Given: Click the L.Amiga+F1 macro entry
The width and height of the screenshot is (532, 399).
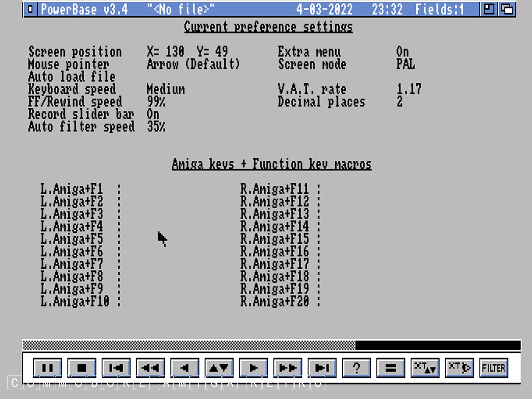Looking at the screenshot, I should click(72, 189).
